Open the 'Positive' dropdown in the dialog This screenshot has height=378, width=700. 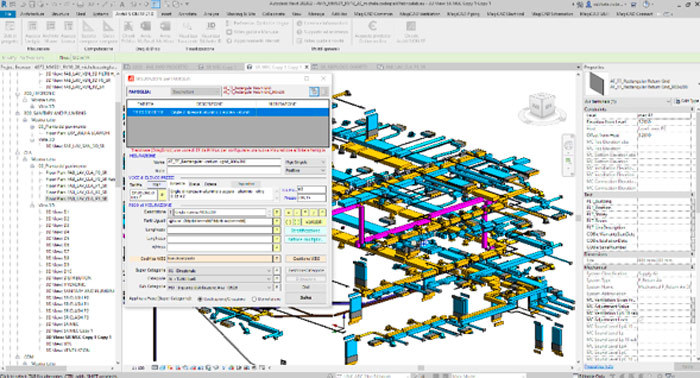coord(305,170)
